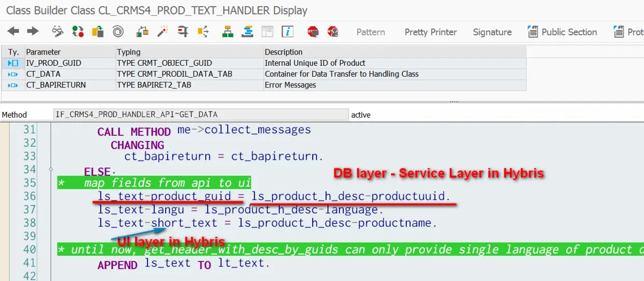Viewport: 644px width, 281px height.
Task: Click the importing type icon for IV_PROD_GUID
Action: click(x=14, y=63)
